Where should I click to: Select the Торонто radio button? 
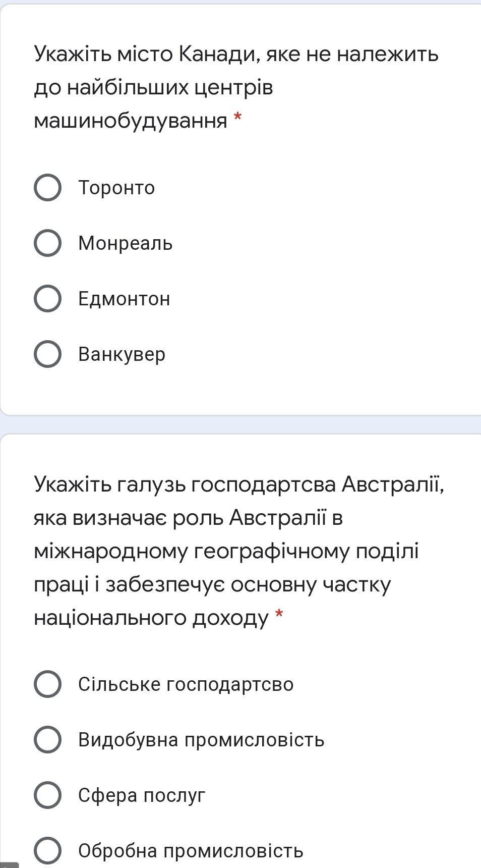click(x=48, y=188)
